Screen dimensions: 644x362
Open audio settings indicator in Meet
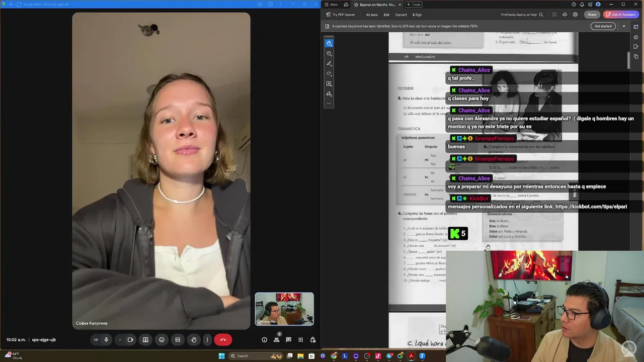tap(96, 340)
